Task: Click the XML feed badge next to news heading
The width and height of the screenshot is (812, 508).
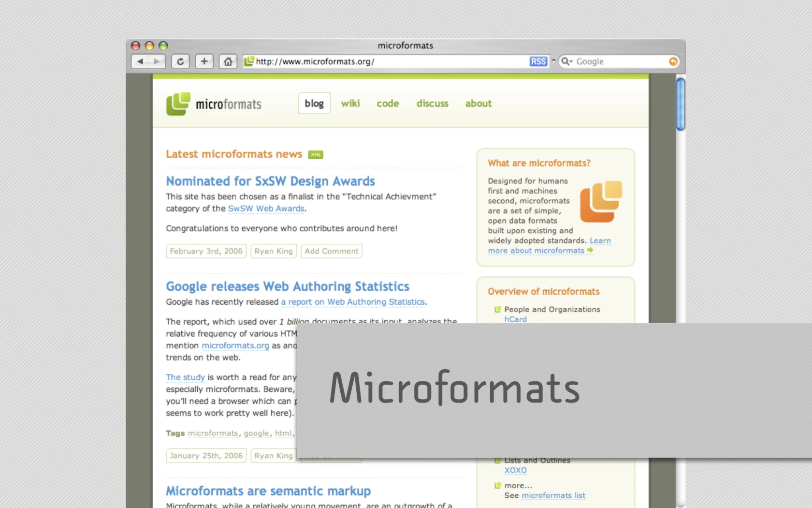Action: click(x=316, y=155)
